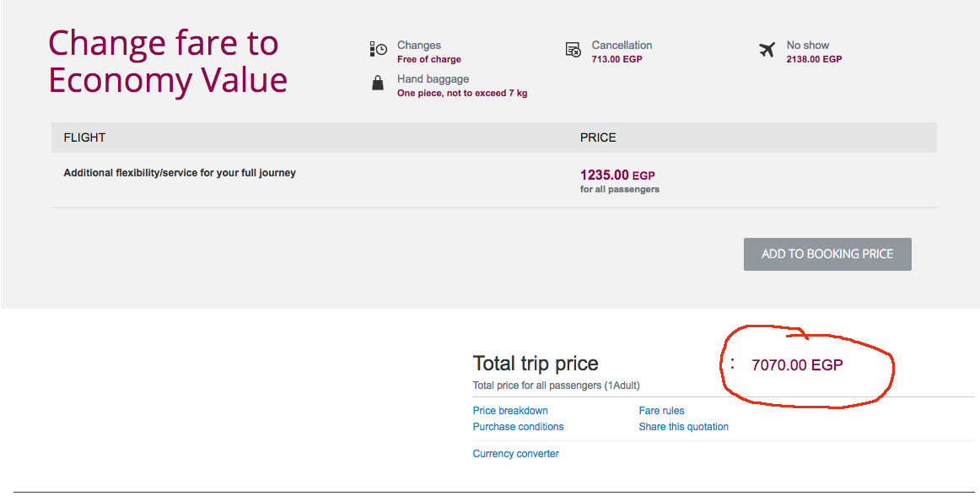Click the Total trip price label
980x496 pixels.
point(536,364)
